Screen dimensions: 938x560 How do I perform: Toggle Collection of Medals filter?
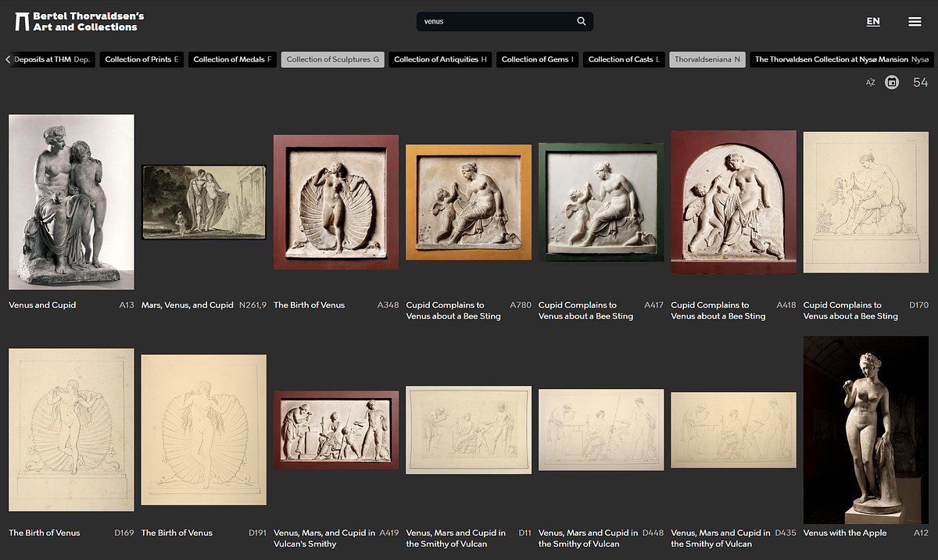233,59
